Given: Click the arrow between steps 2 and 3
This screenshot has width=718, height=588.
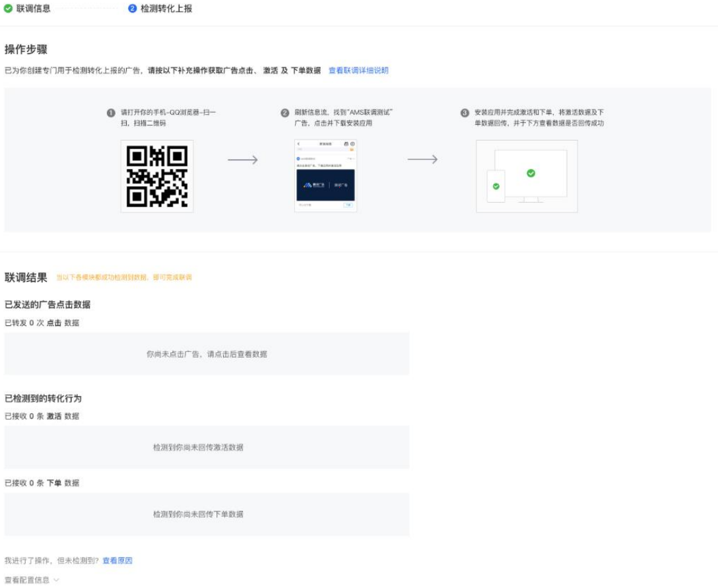Looking at the screenshot, I should (422, 159).
